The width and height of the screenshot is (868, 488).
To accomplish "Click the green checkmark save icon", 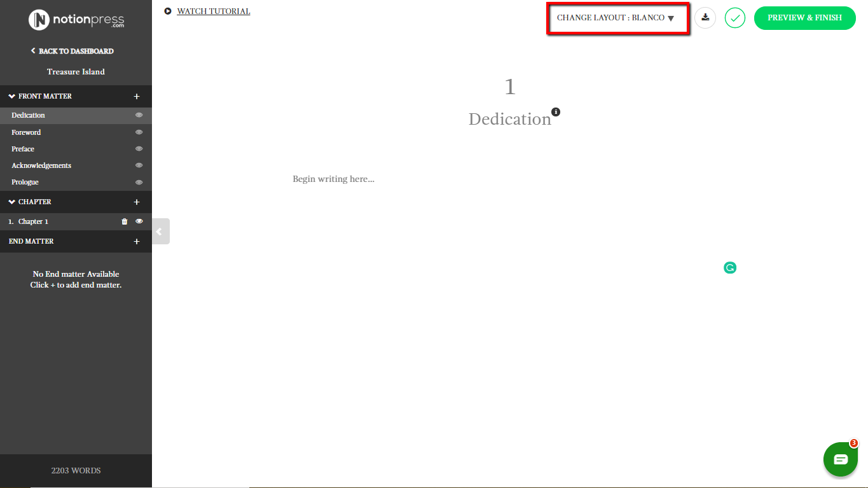I will [x=735, y=18].
